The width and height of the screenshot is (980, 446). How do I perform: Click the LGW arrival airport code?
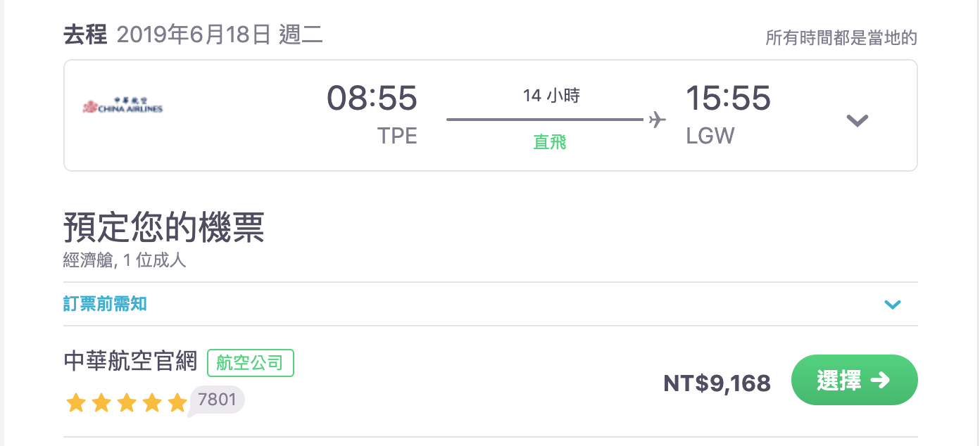tap(710, 136)
